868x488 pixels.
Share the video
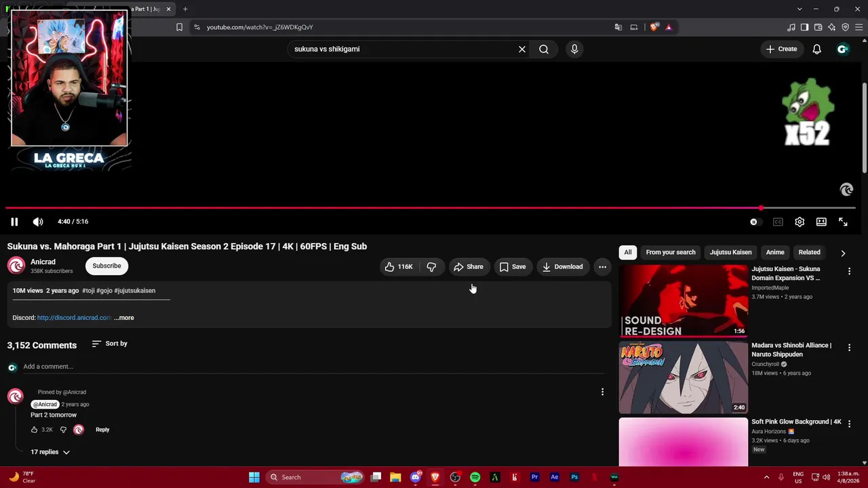pos(469,267)
